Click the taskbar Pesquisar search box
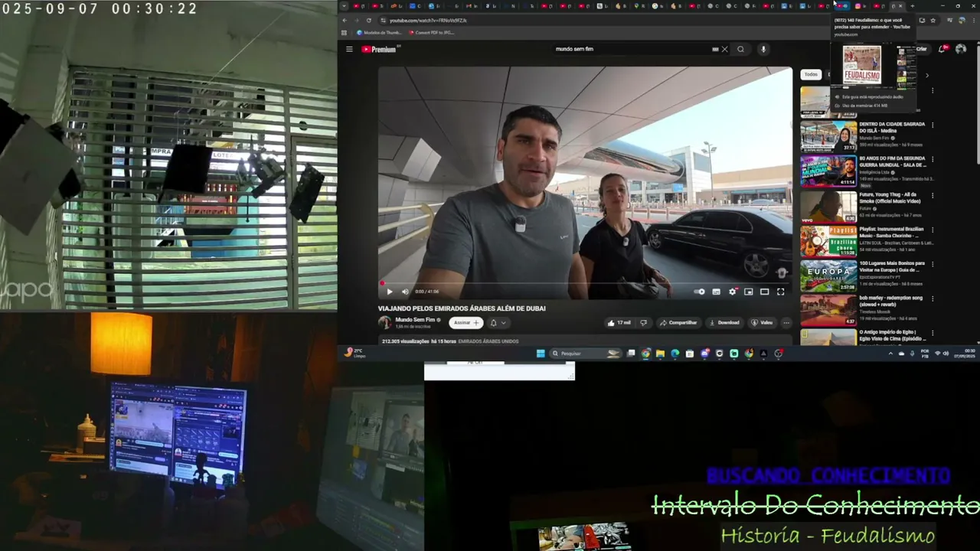 (586, 354)
